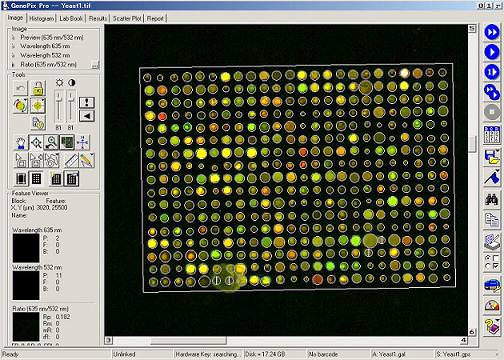
Task: Click the yellow circle feature icon
Action: (38, 106)
